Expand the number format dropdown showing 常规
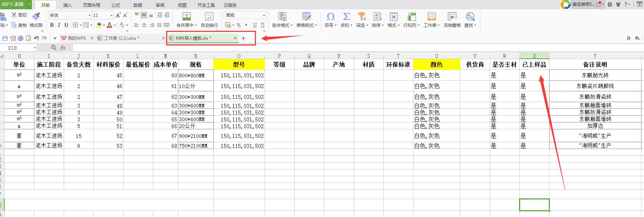The height and width of the screenshot is (217, 644). pyautogui.click(x=264, y=15)
